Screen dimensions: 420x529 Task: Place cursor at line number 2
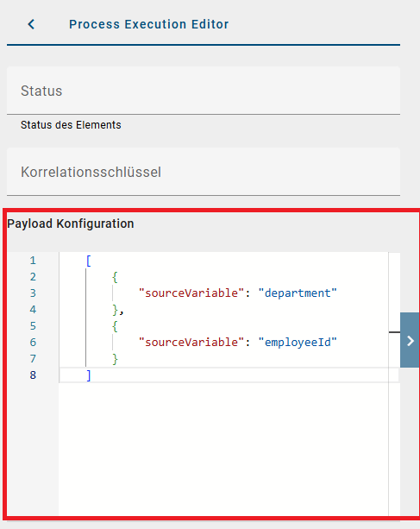pos(33,277)
